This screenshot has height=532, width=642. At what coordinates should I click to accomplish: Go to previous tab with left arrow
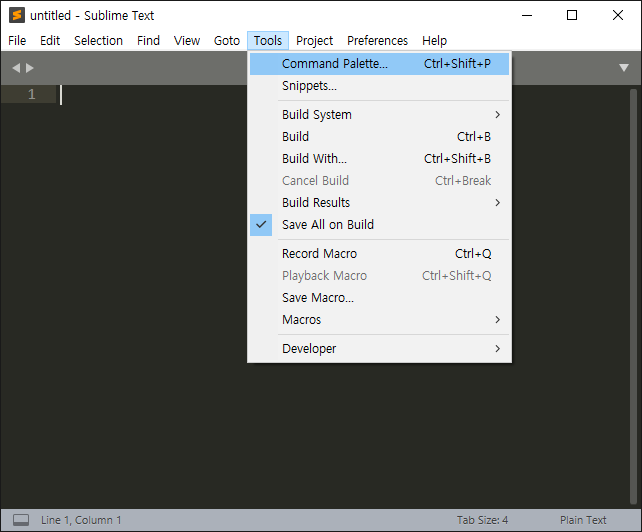pyautogui.click(x=16, y=68)
